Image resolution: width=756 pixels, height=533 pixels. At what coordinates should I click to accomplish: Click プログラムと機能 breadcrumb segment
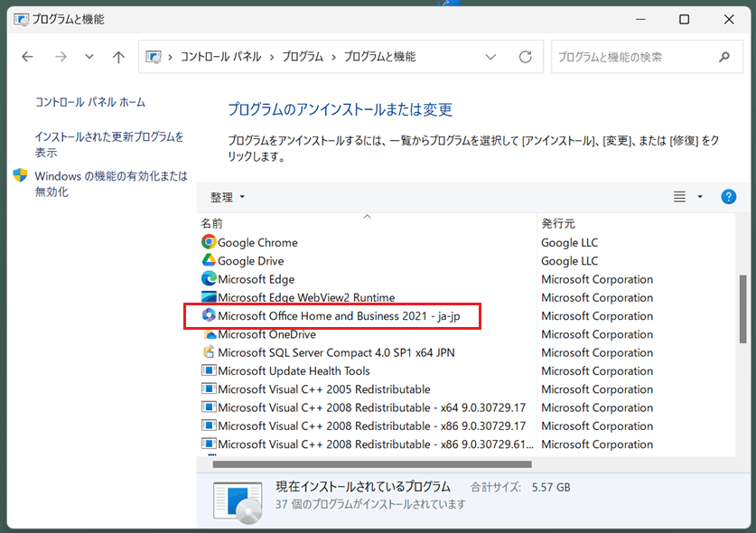pos(380,57)
